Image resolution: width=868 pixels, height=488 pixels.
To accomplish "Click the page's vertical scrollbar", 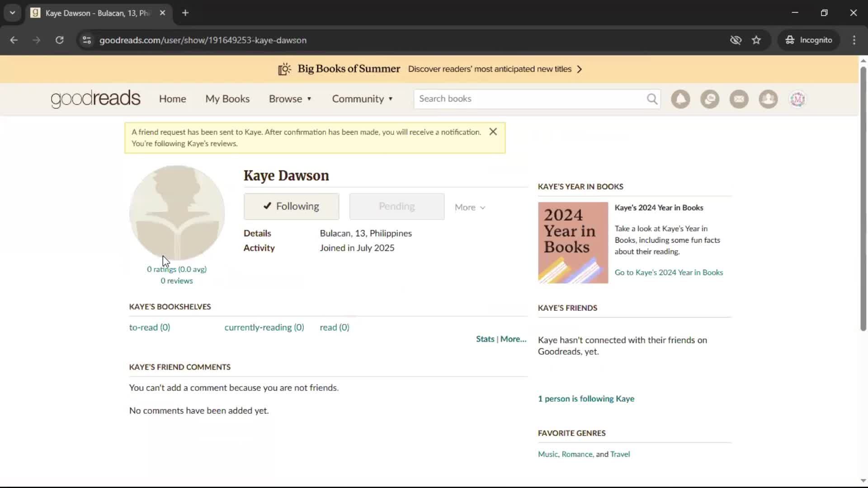I will click(863, 199).
